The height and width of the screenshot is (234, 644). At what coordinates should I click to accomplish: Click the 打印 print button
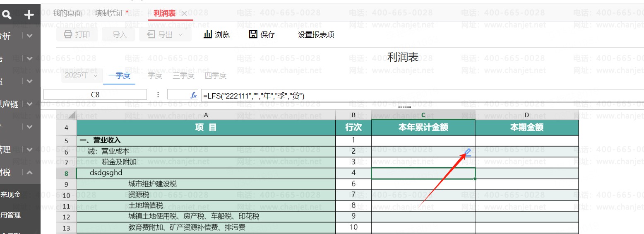pyautogui.click(x=77, y=34)
